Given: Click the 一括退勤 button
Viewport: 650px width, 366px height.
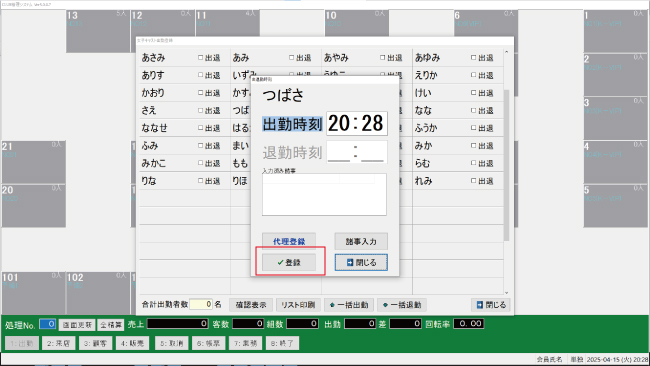Looking at the screenshot, I should (402, 305).
